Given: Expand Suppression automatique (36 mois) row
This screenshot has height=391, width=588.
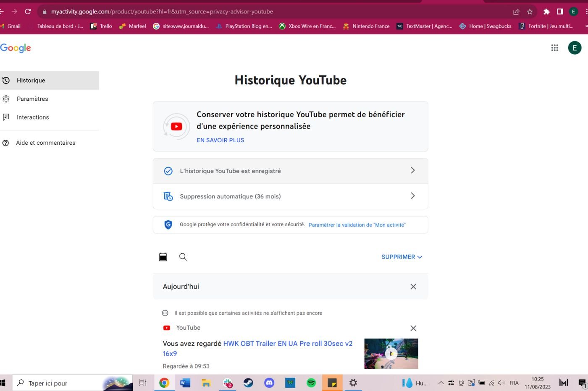Looking at the screenshot, I should pos(290,196).
